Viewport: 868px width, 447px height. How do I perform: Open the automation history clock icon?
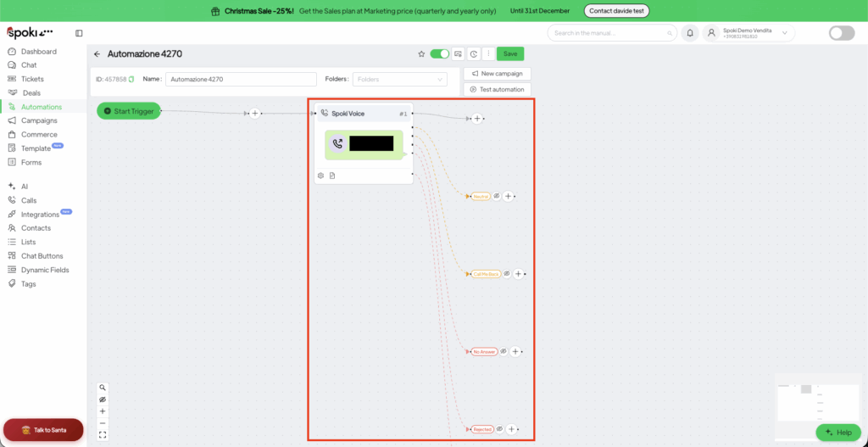(473, 53)
